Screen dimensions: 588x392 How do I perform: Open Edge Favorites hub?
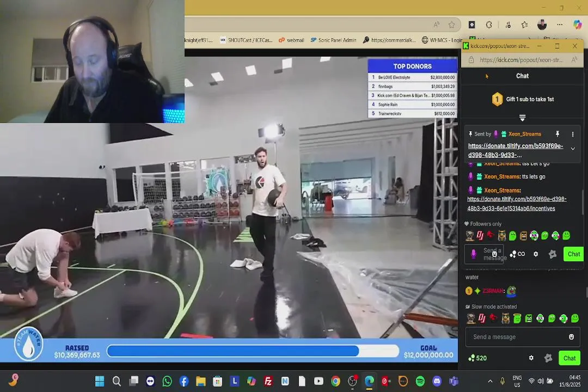[524, 24]
